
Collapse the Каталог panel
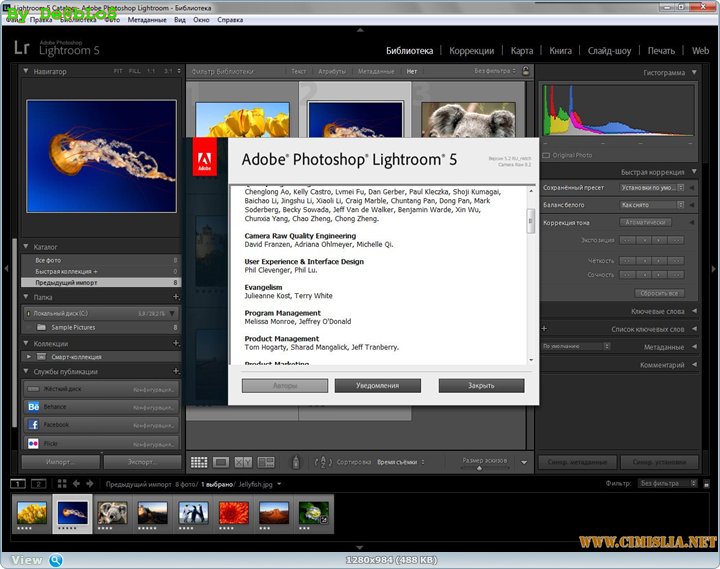pos(27,246)
